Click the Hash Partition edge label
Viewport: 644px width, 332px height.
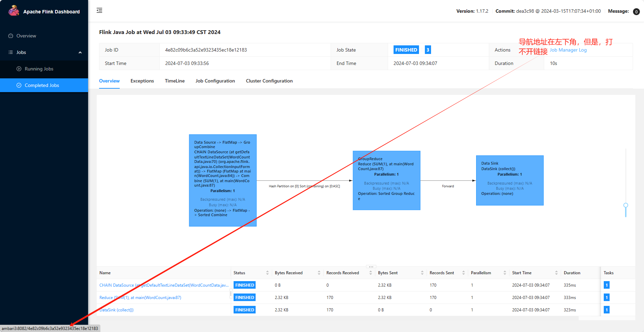pyautogui.click(x=304, y=186)
